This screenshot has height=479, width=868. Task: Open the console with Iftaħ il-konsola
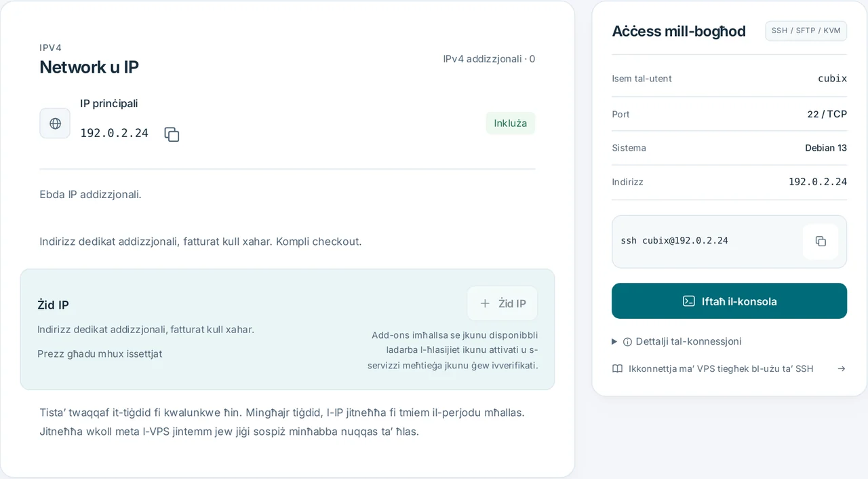point(729,301)
